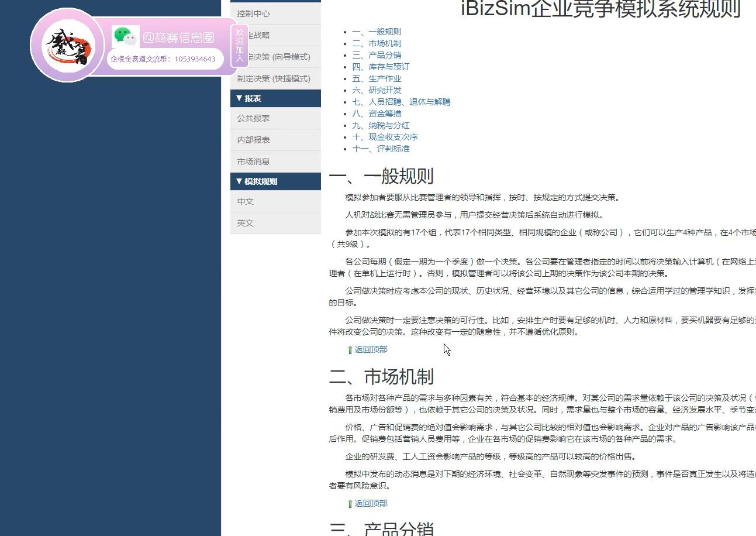Image resolution: width=756 pixels, height=536 pixels.
Task: Open 公共报表 in the sidebar
Action: (275, 118)
